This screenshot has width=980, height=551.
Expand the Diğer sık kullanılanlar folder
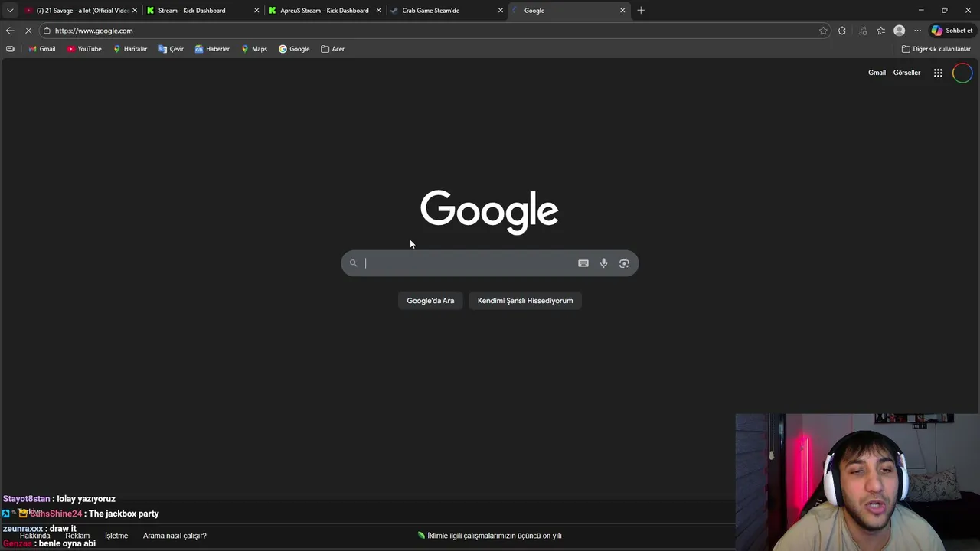click(x=936, y=49)
